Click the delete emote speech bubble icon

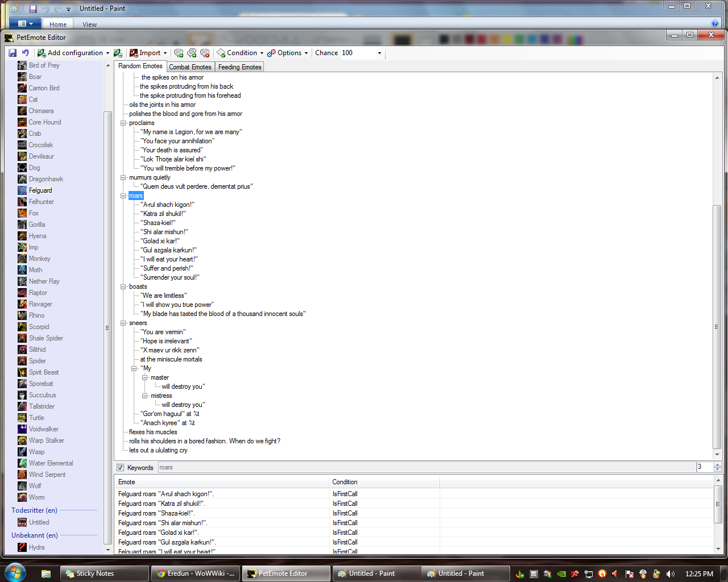205,53
